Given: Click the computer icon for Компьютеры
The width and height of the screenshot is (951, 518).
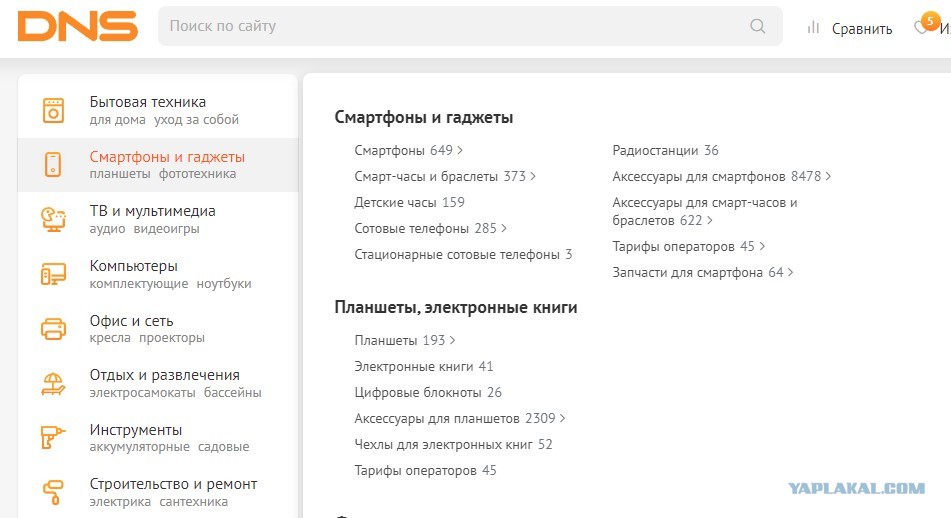Looking at the screenshot, I should click(53, 274).
